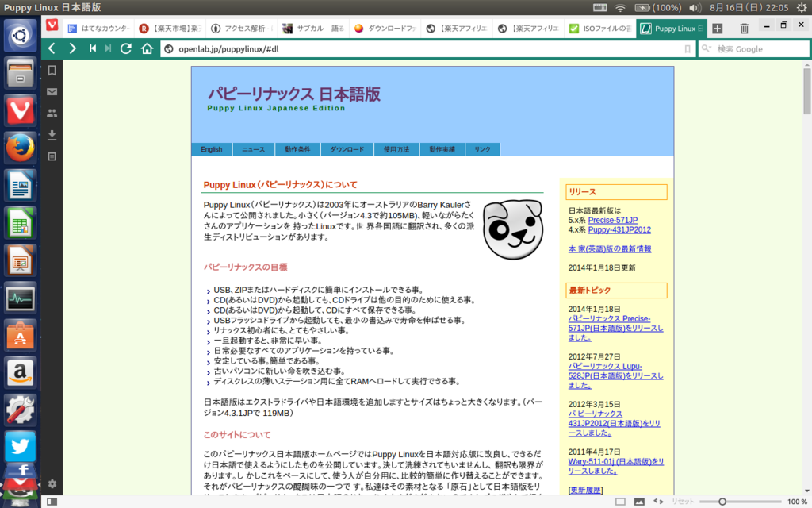Image resolution: width=812 pixels, height=508 pixels.
Task: Go back to the previous page
Action: (x=52, y=48)
